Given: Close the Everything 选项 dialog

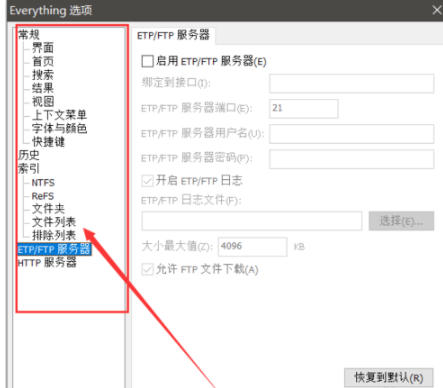Looking at the screenshot, I should pos(437,10).
